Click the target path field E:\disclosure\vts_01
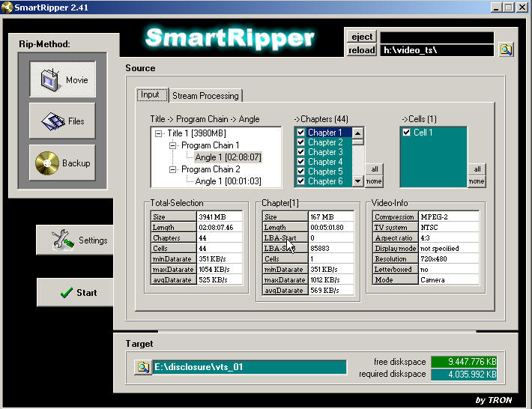The height and width of the screenshot is (409, 532). point(250,367)
